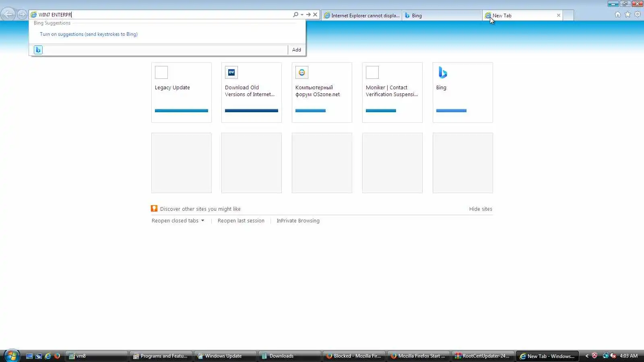The height and width of the screenshot is (362, 644).
Task: Open the Home icon in toolbar
Action: [618, 14]
